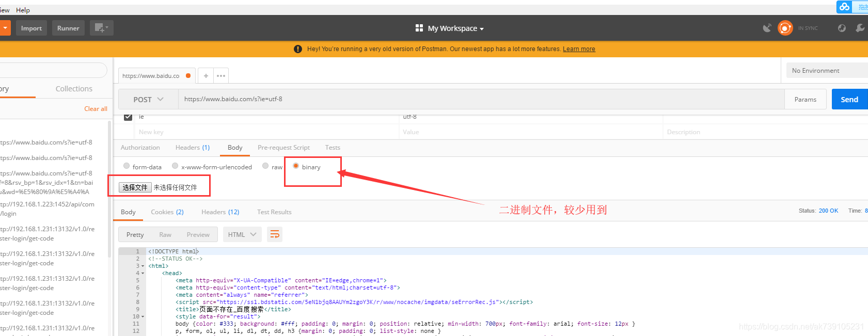Click the sidebar history scrollbar
Viewport: 868px width, 336px height.
[x=109, y=188]
